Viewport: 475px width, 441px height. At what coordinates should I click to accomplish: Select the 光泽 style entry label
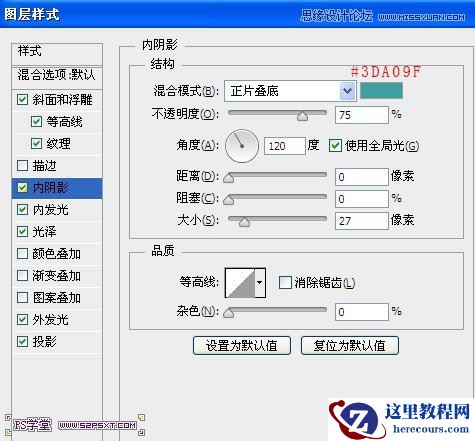click(x=44, y=232)
